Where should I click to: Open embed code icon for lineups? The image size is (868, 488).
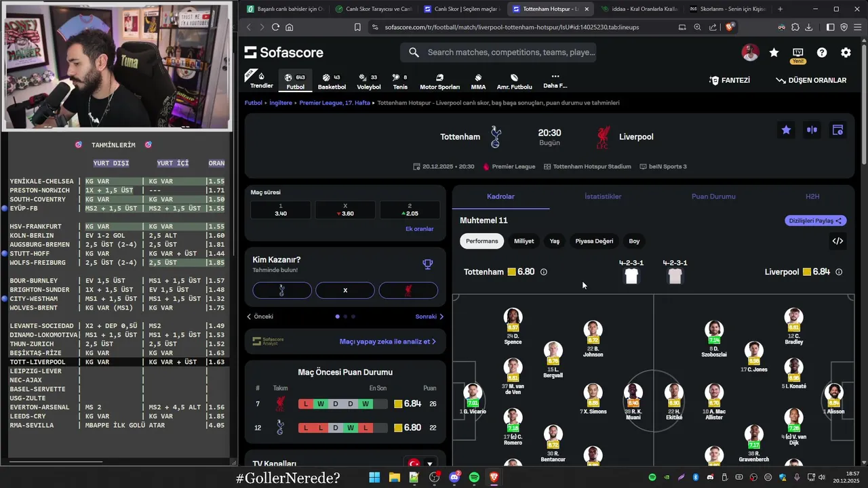pos(837,241)
